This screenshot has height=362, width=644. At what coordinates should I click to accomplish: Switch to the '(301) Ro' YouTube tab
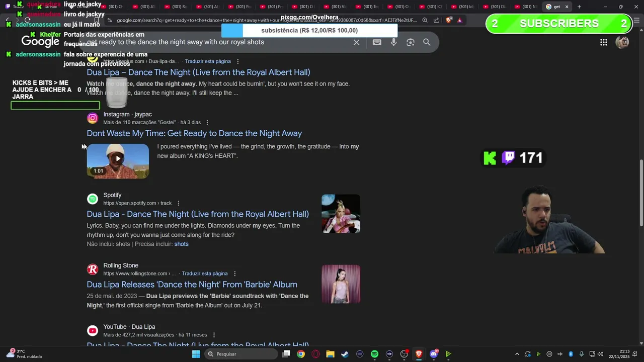175,7
